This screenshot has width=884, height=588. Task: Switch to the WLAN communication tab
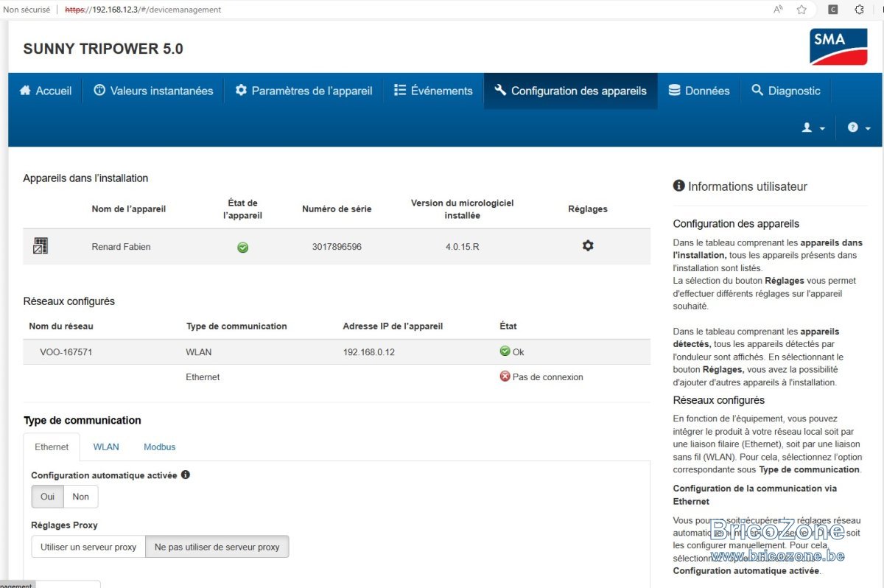pos(106,447)
